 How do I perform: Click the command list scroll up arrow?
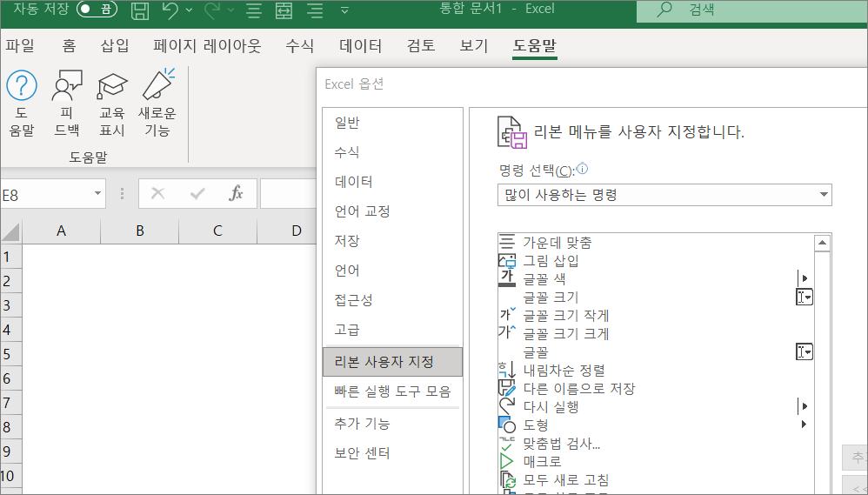[823, 243]
